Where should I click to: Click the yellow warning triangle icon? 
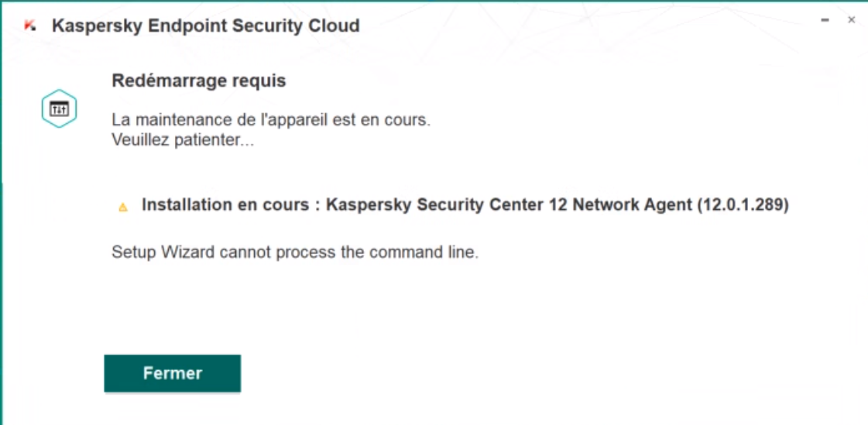click(x=122, y=207)
